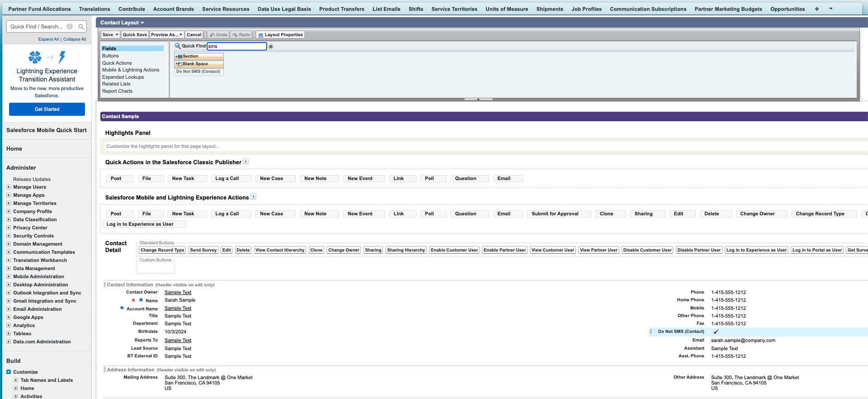Collapse the Customize tree node
This screenshot has width=868, height=399.
pos(9,372)
